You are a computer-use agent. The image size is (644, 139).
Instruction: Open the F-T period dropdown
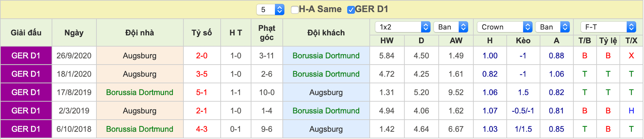pyautogui.click(x=608, y=27)
